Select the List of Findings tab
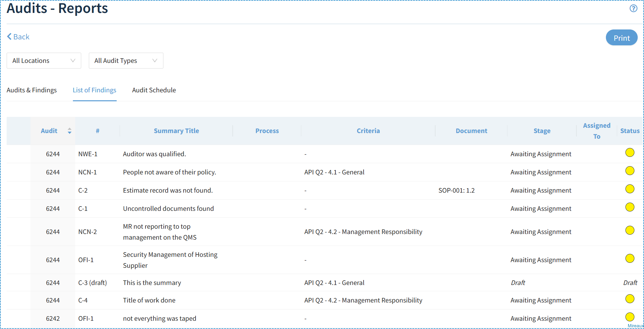The width and height of the screenshot is (644, 329). pos(94,90)
